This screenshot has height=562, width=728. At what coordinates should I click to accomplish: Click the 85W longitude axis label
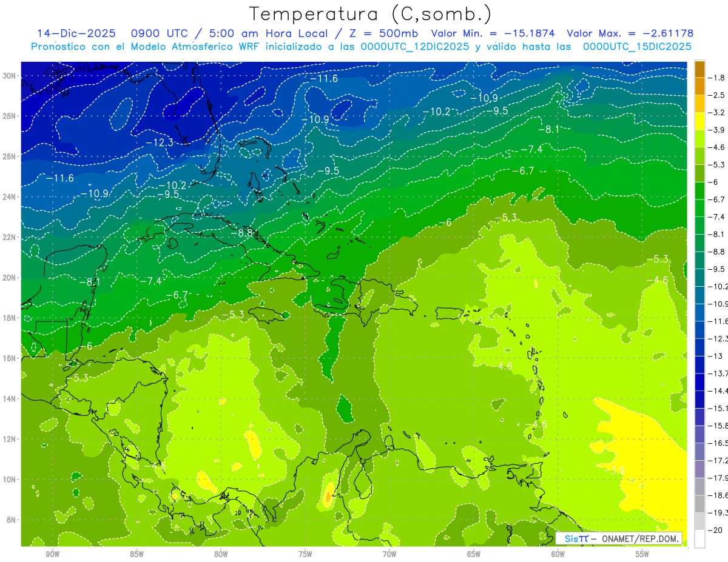(x=136, y=554)
